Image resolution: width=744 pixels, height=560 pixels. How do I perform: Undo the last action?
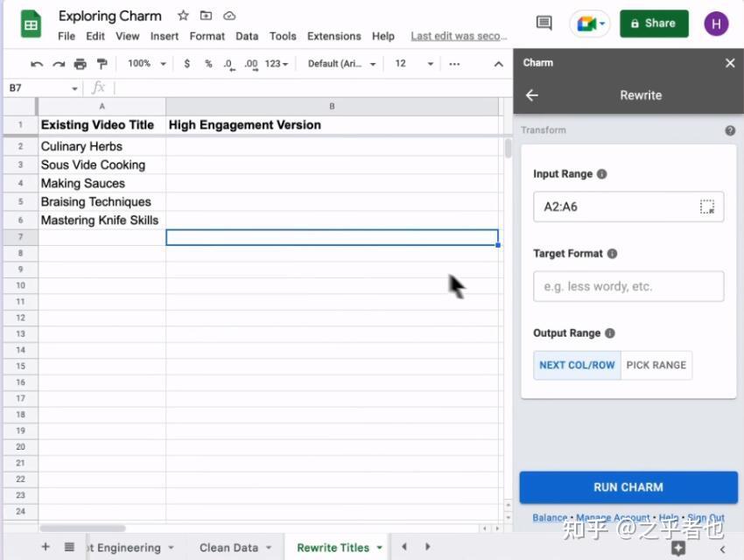coord(35,63)
